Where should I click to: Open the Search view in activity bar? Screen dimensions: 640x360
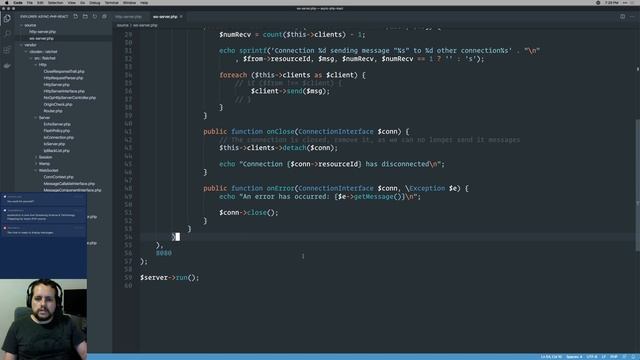coord(7,34)
